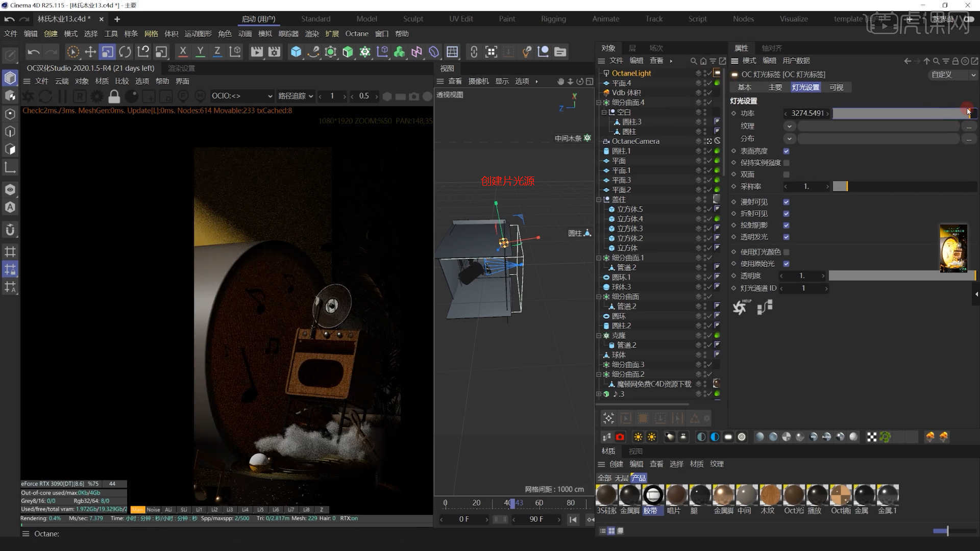Image resolution: width=980 pixels, height=551 pixels.
Task: Toggle X axis lock
Action: click(x=183, y=52)
